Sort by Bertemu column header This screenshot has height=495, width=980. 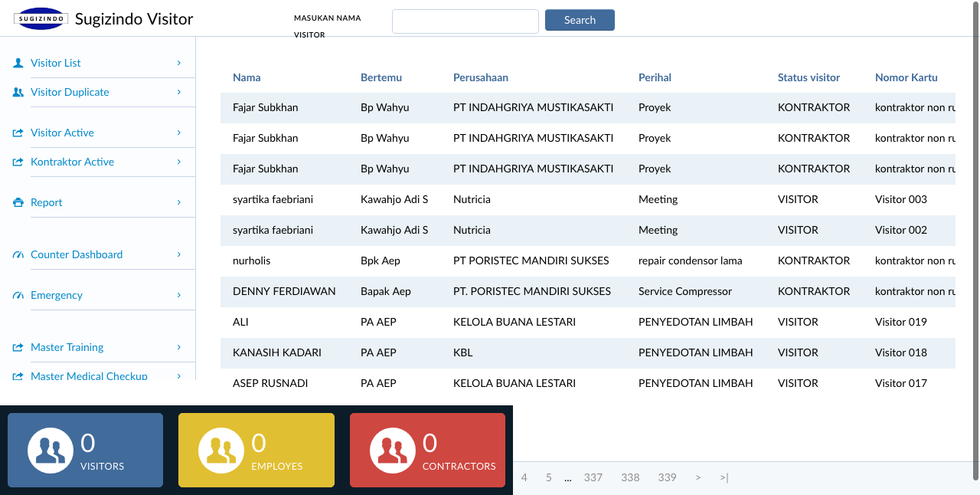(381, 77)
